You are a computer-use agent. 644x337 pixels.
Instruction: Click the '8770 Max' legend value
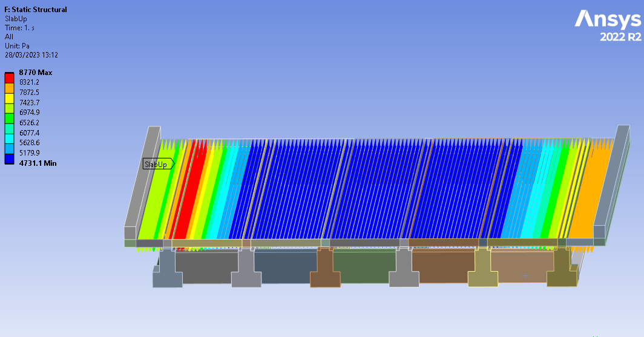click(x=36, y=73)
